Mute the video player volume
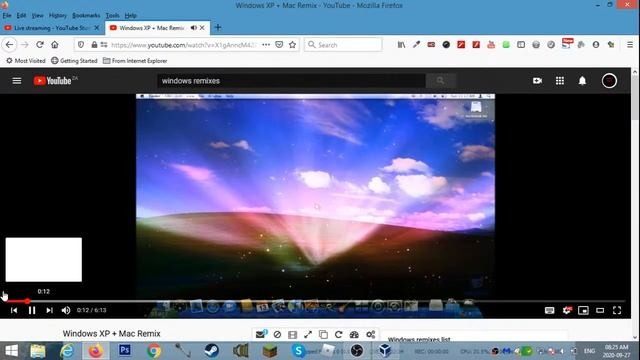Screen dimensions: 640x360 point(66,311)
